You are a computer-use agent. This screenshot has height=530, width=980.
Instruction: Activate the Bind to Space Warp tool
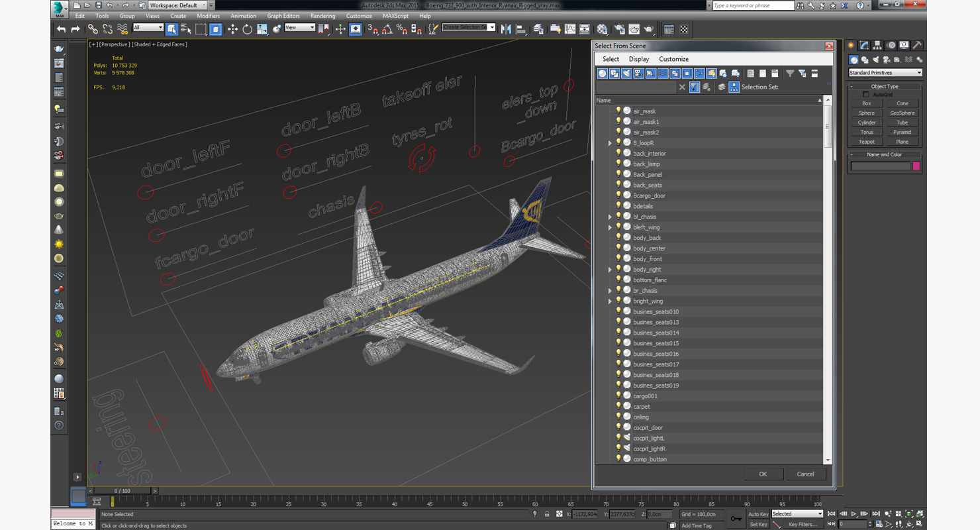coord(122,29)
